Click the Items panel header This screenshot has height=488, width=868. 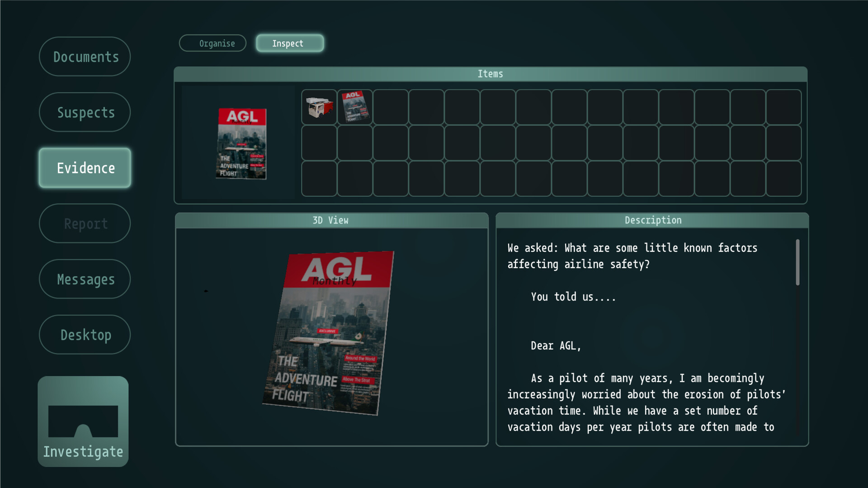point(491,74)
